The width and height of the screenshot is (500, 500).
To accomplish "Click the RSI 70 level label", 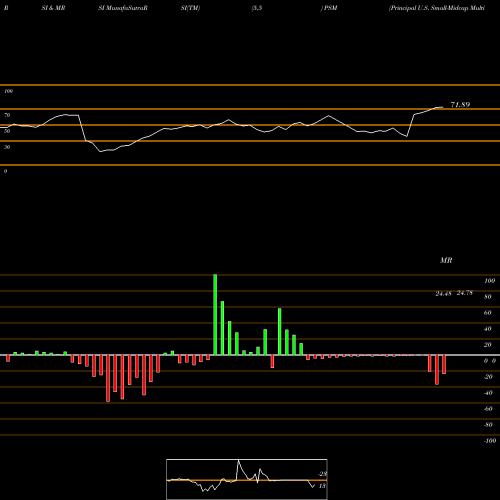I will (x=7, y=115).
